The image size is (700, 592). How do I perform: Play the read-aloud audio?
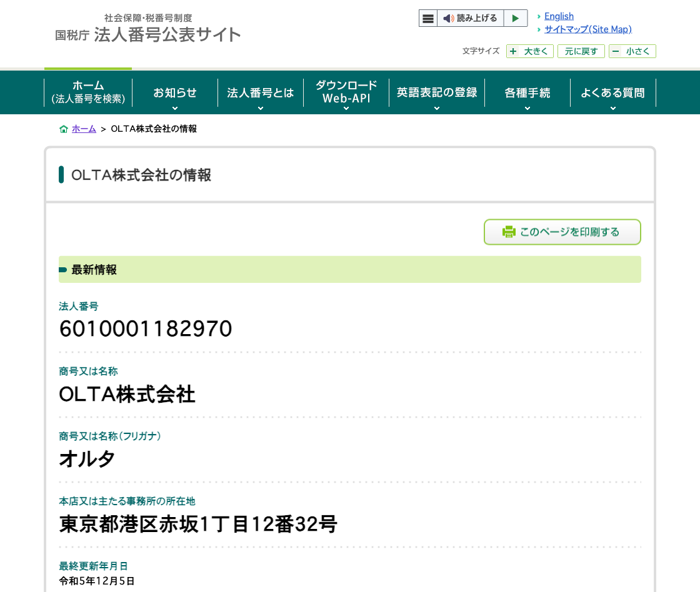(515, 18)
